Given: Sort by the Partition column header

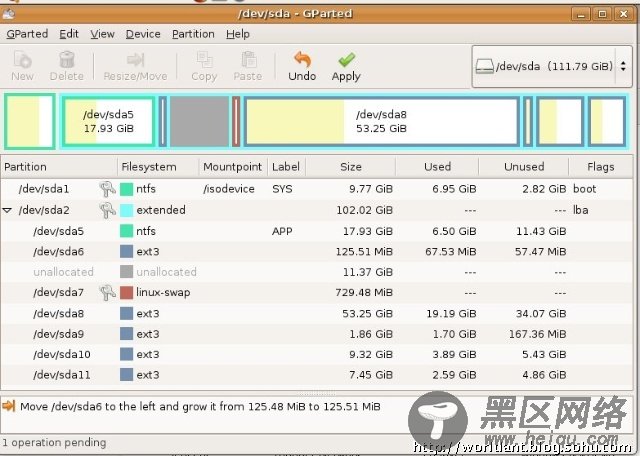Looking at the screenshot, I should pos(59,167).
